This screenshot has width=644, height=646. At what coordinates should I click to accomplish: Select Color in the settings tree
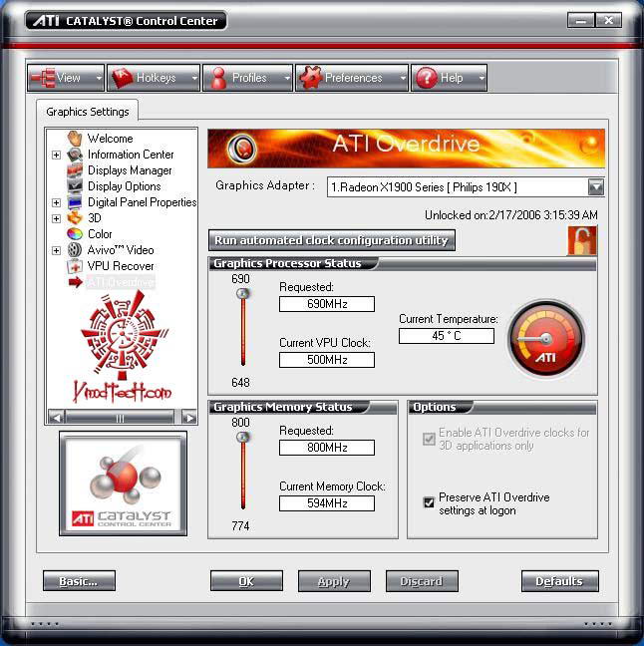click(100, 234)
